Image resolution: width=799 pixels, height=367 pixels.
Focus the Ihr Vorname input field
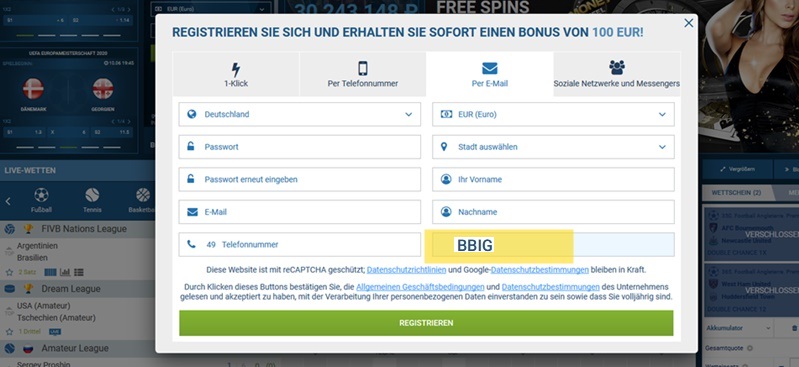coord(553,179)
